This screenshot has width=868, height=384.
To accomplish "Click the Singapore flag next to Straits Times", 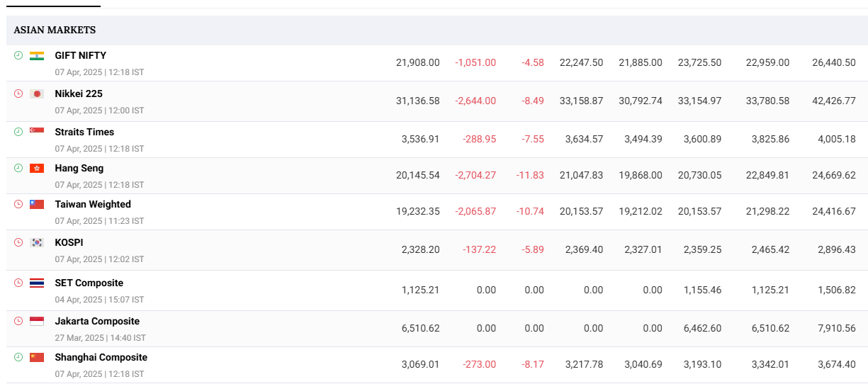I will click(37, 132).
